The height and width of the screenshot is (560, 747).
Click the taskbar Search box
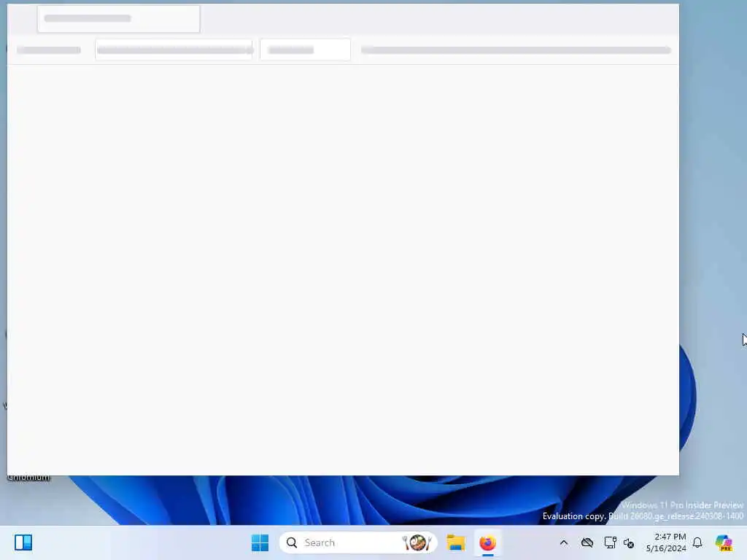pyautogui.click(x=358, y=542)
